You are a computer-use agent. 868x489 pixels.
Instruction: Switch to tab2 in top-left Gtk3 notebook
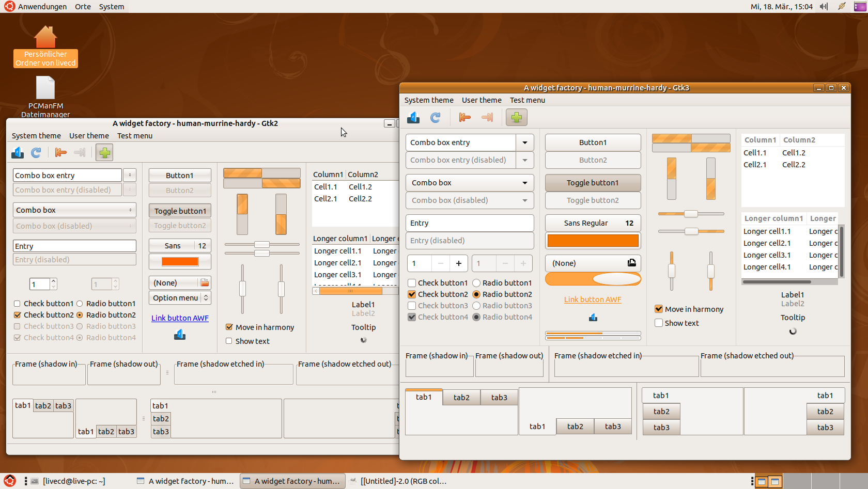(461, 398)
